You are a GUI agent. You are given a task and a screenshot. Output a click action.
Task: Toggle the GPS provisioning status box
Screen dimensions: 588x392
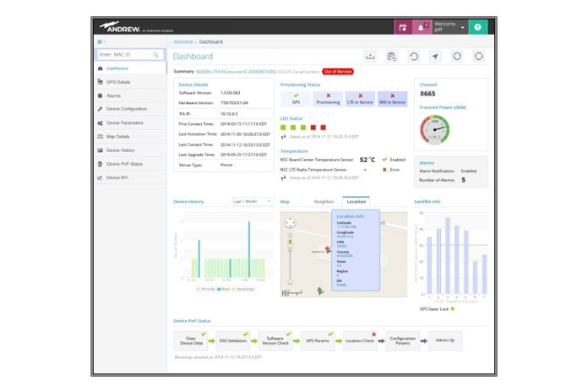[295, 98]
